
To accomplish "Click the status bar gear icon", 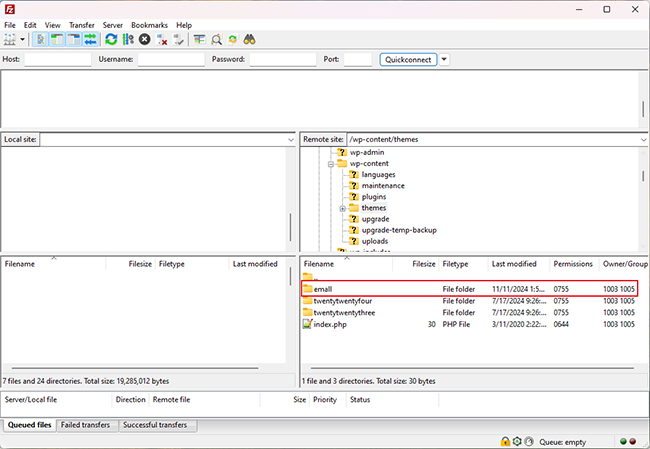I will [517, 441].
